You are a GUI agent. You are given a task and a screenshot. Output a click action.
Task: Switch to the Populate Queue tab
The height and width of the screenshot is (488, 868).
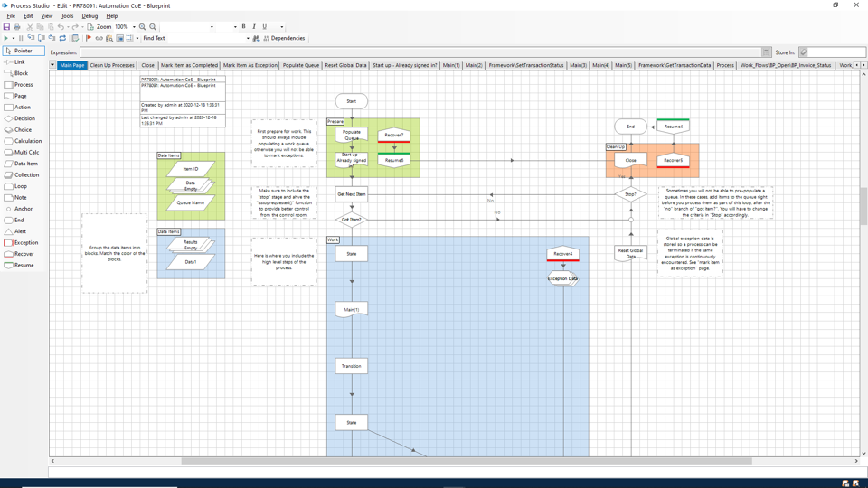[x=300, y=66]
